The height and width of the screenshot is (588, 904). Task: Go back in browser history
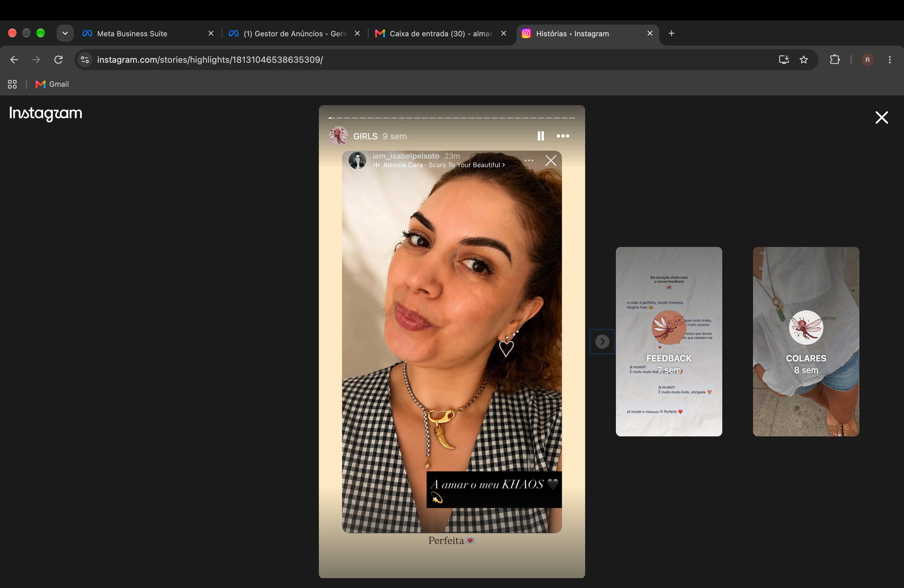point(14,60)
